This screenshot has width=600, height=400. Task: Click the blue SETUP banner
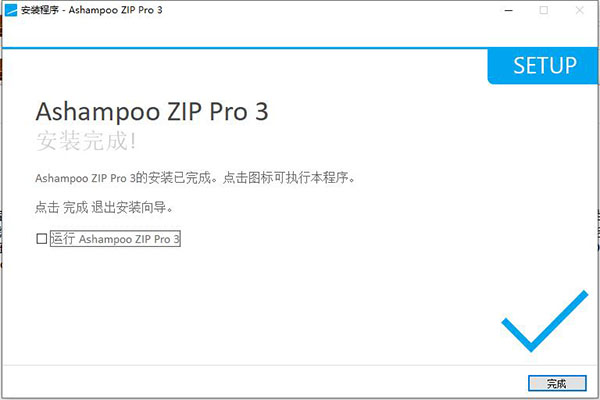pyautogui.click(x=542, y=66)
